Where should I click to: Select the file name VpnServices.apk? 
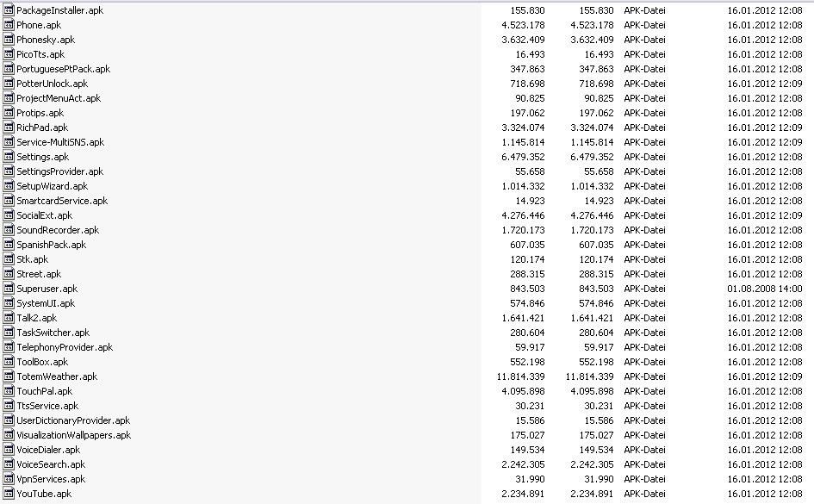[x=51, y=479]
